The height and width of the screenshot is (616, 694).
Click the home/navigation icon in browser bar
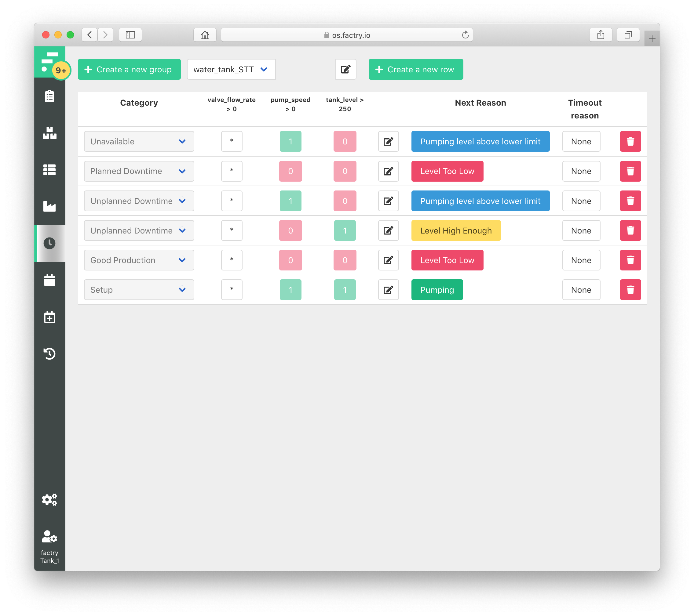(x=204, y=34)
